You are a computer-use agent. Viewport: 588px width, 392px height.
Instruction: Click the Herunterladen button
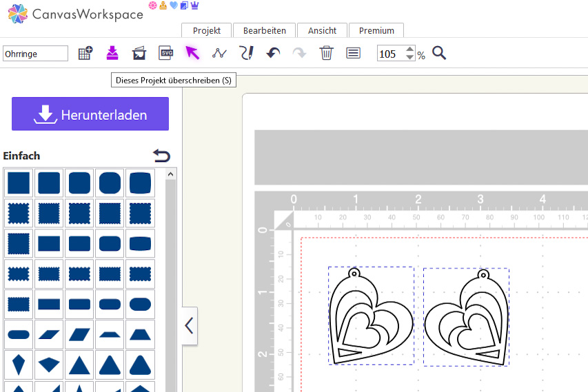[90, 114]
